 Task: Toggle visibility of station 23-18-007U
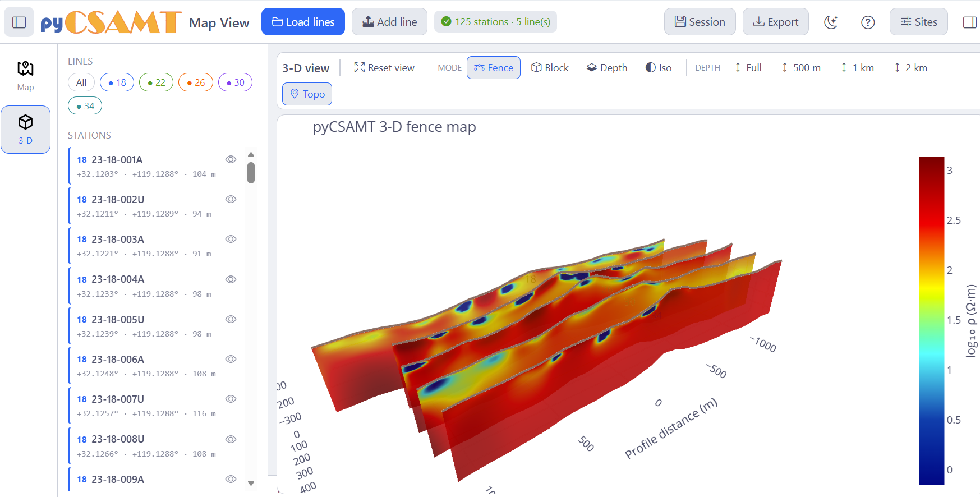point(231,399)
